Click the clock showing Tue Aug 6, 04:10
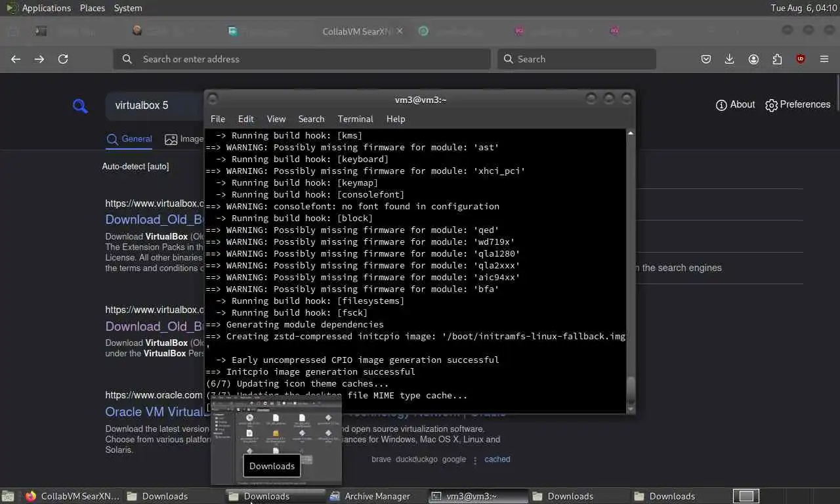Viewport: 840px width, 504px height. tap(803, 8)
